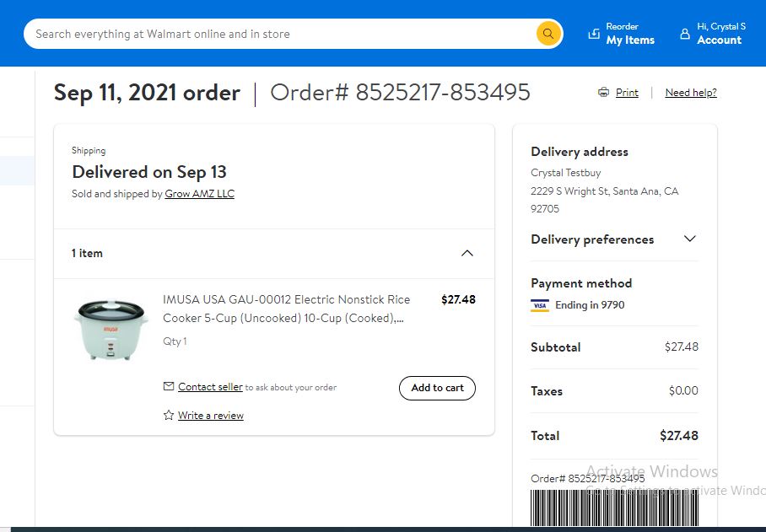Collapse the 1 item section chevron
The height and width of the screenshot is (532, 766).
coord(467,253)
